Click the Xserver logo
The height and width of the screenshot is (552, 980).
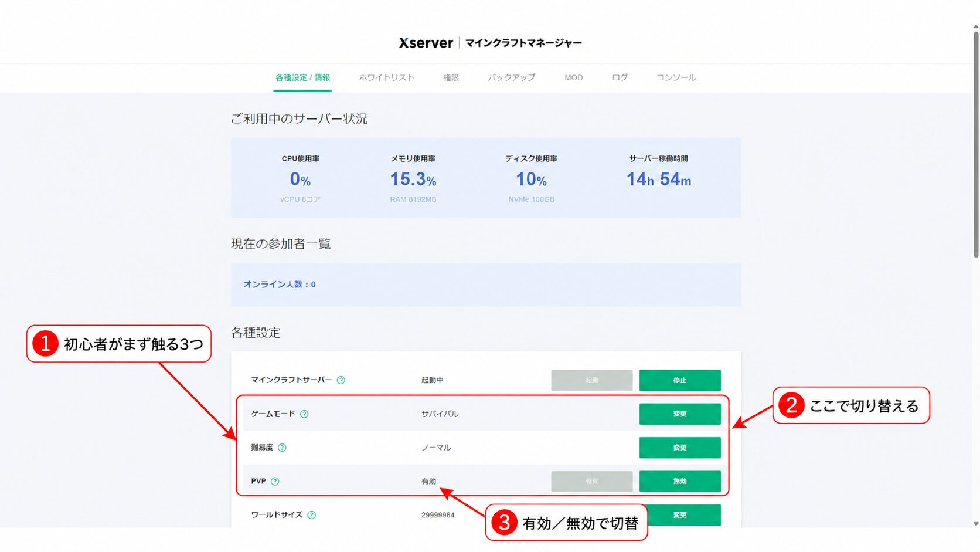(426, 43)
